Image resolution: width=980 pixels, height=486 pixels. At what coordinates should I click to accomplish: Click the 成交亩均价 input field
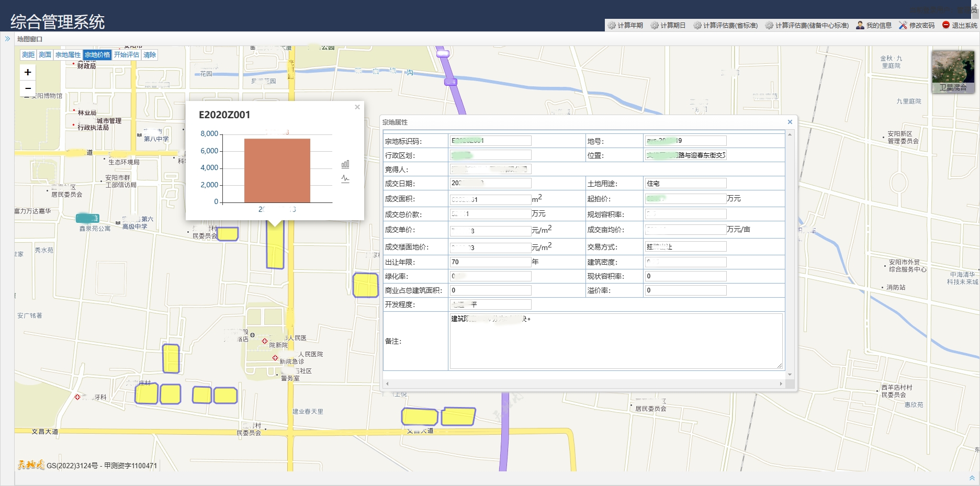click(685, 230)
